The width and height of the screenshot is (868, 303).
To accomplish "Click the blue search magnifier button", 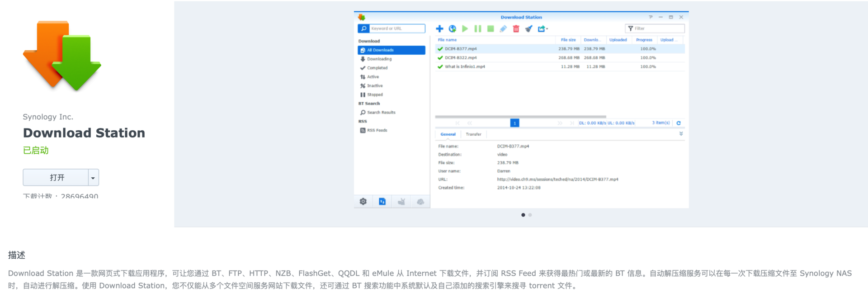I will click(363, 28).
